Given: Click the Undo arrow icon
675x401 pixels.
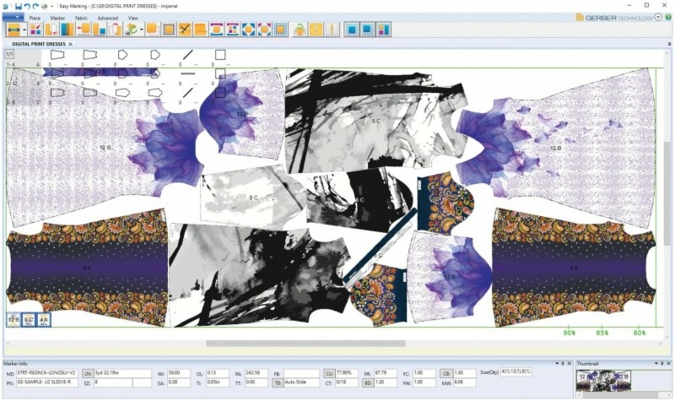Looking at the screenshot, I should (x=27, y=6).
